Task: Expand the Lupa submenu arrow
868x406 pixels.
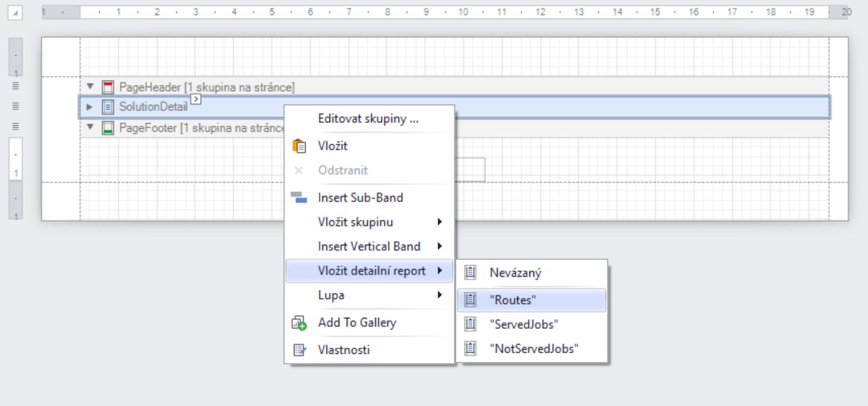Action: [440, 295]
